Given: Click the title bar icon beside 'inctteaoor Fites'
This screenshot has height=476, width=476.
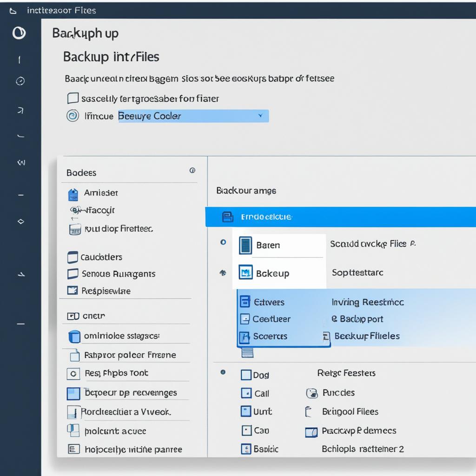Looking at the screenshot, I should pyautogui.click(x=13, y=11).
